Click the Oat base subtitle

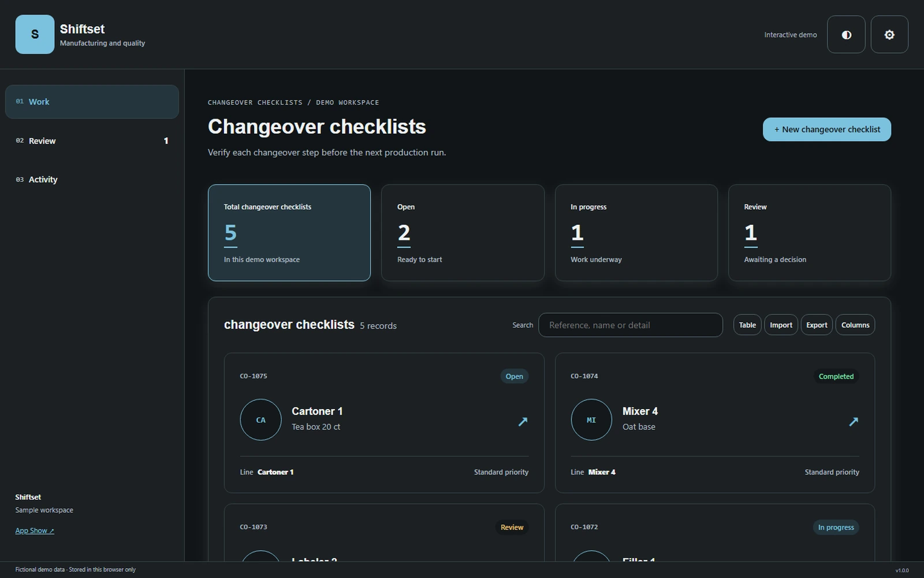click(639, 427)
